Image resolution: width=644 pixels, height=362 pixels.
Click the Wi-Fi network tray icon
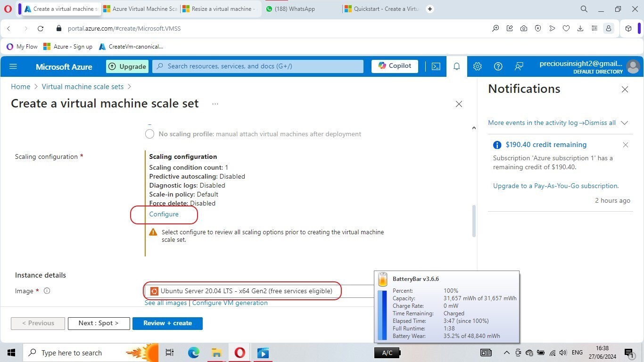[552, 353]
